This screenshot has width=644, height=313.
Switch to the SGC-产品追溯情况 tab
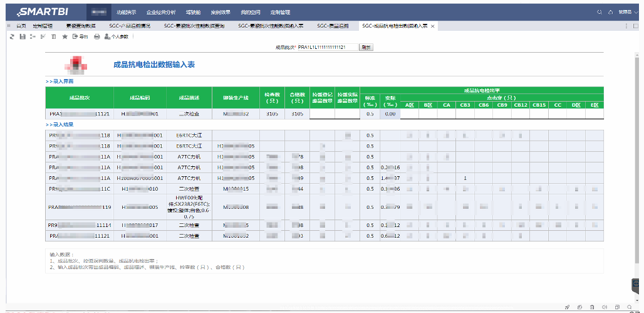point(130,26)
